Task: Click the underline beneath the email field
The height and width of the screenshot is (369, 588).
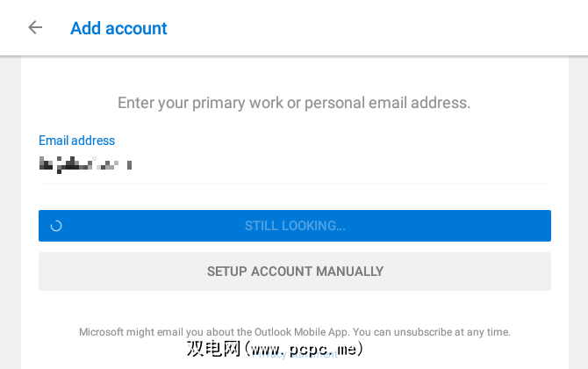Action: (x=294, y=184)
